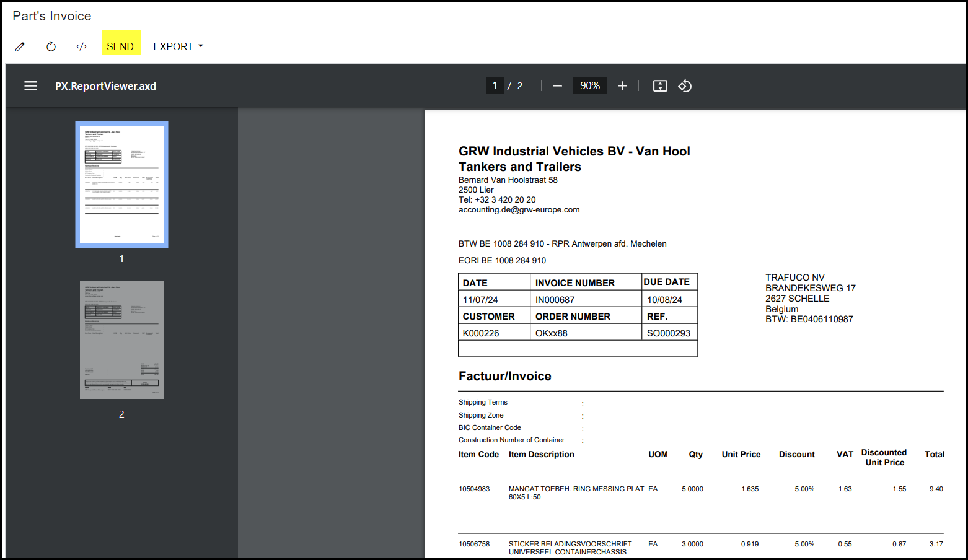Expand the EXPORT dropdown menu
Image resolution: width=968 pixels, height=560 pixels.
click(178, 46)
